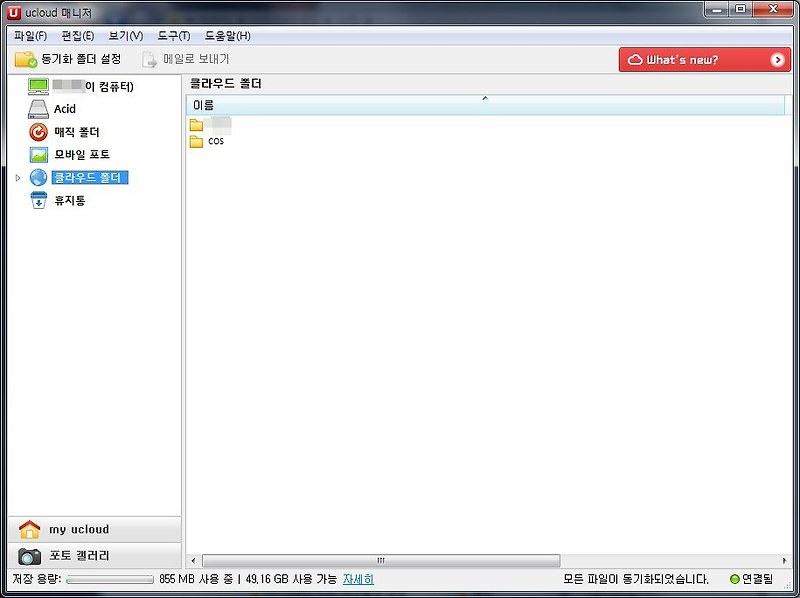The image size is (800, 598).
Task: Expand the 클라우드 폴더 tree node
Action: [18, 178]
